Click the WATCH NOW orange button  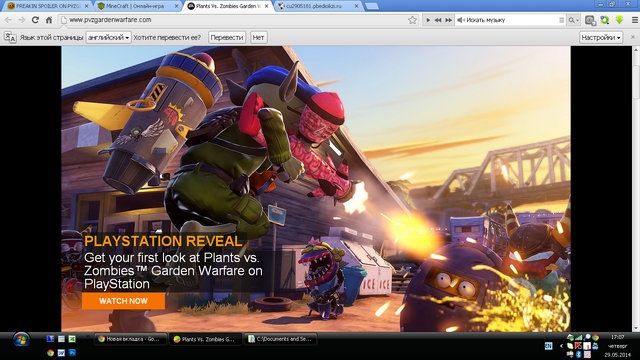click(x=123, y=301)
